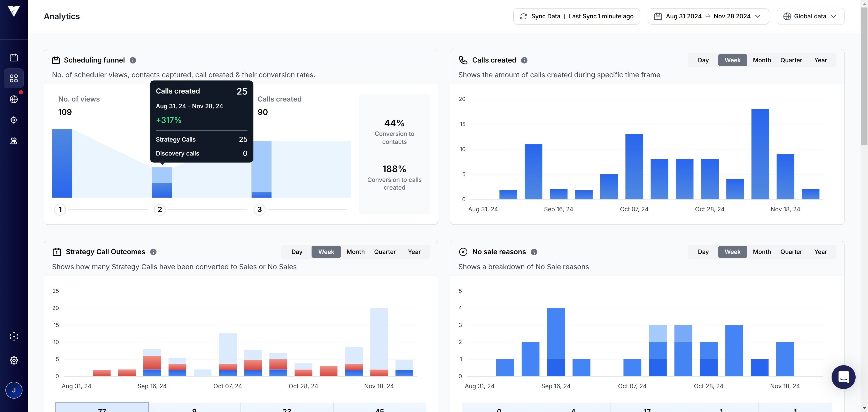The height and width of the screenshot is (412, 868).
Task: Open the target icon in sidebar
Action: (x=14, y=120)
